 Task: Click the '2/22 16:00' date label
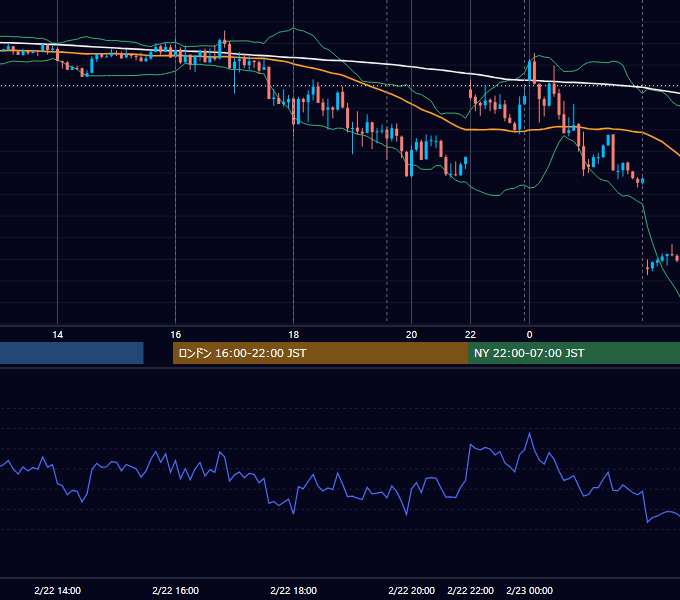[x=176, y=590]
